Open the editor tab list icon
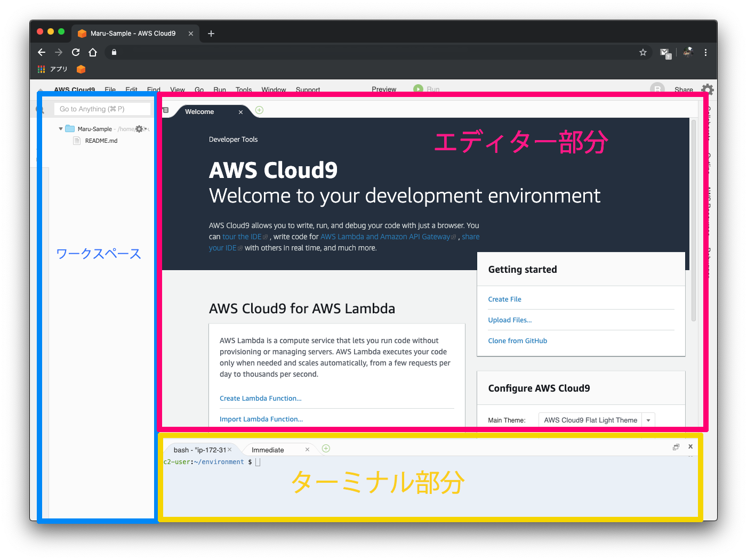This screenshot has width=747, height=560. coord(166,110)
